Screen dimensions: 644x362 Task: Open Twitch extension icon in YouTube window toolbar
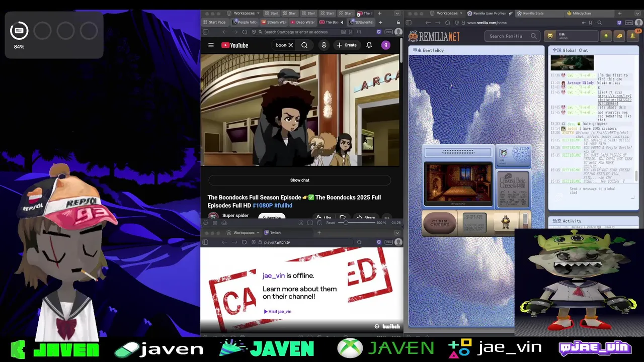point(379,32)
